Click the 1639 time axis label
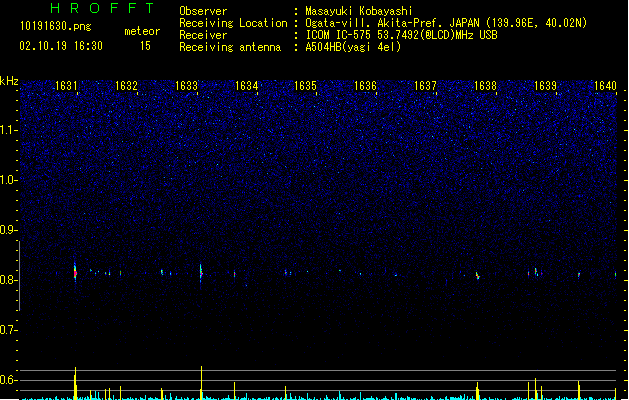The width and height of the screenshot is (629, 400). [546, 86]
